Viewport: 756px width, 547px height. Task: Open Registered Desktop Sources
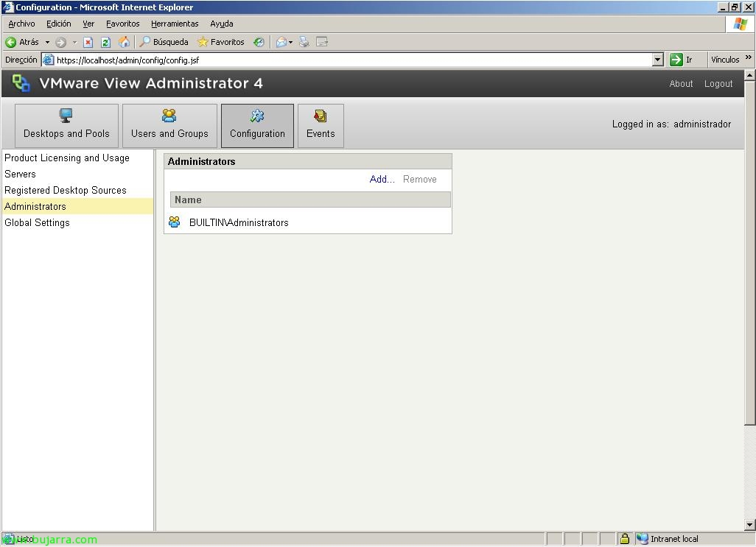click(x=66, y=190)
